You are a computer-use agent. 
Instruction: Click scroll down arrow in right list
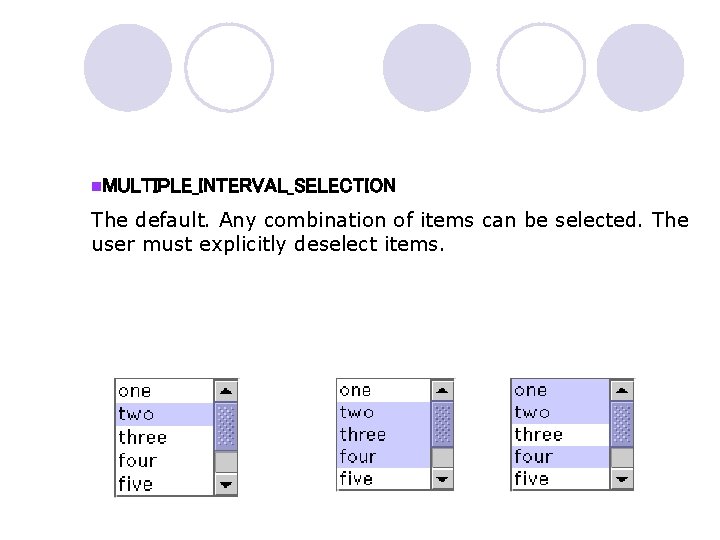coord(623,479)
